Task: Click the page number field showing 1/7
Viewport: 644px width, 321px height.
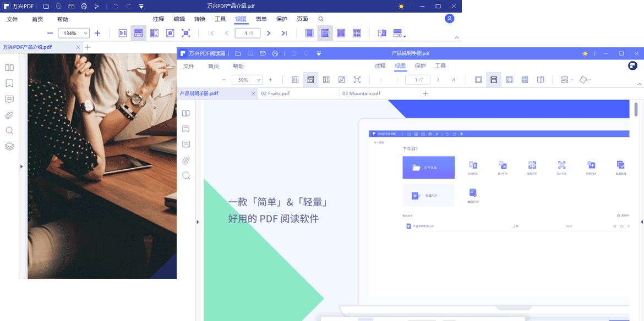Action: tap(418, 80)
